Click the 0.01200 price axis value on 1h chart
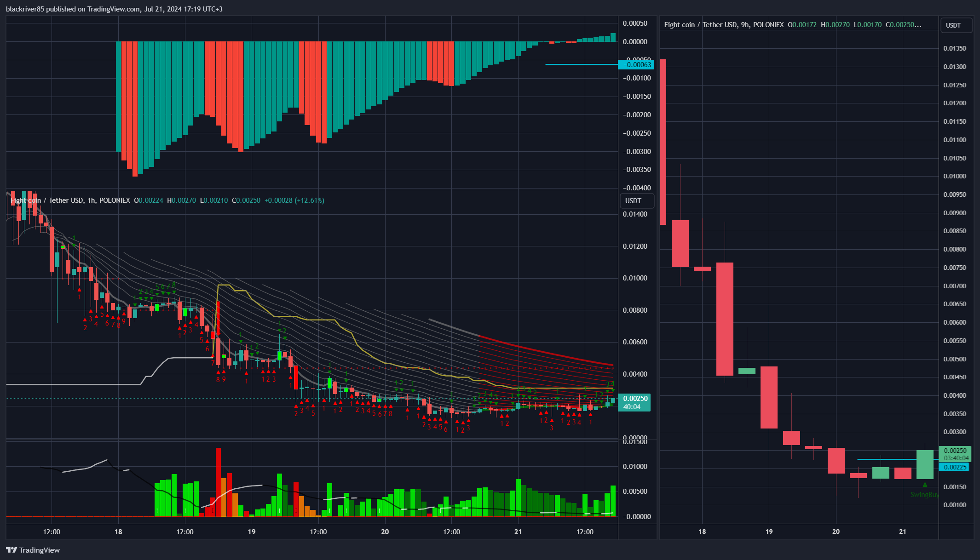Image resolution: width=980 pixels, height=560 pixels. tap(635, 246)
